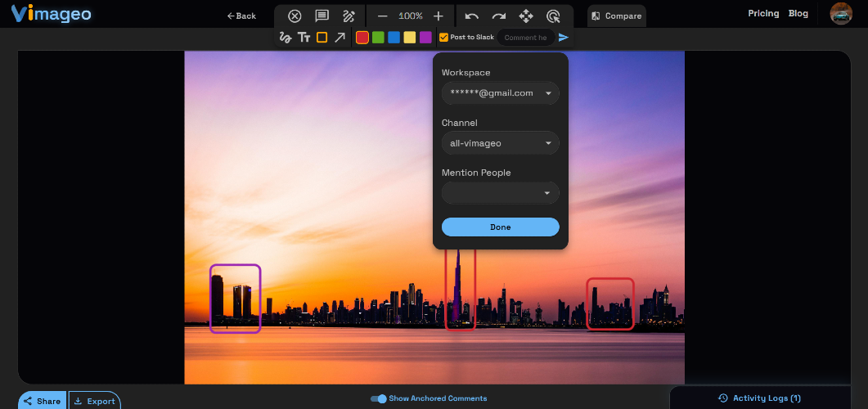Image resolution: width=868 pixels, height=409 pixels.
Task: Click the Done button
Action: (x=501, y=227)
